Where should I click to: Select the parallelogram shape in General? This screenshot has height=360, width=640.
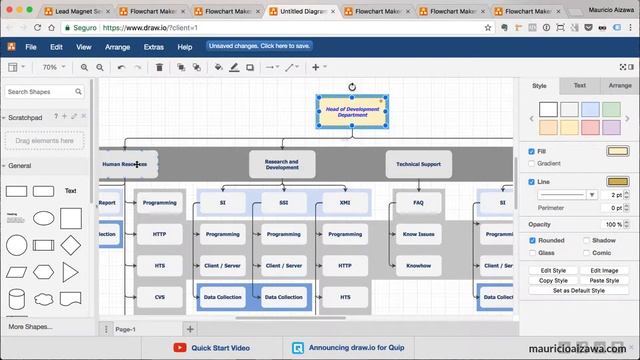coord(17,272)
